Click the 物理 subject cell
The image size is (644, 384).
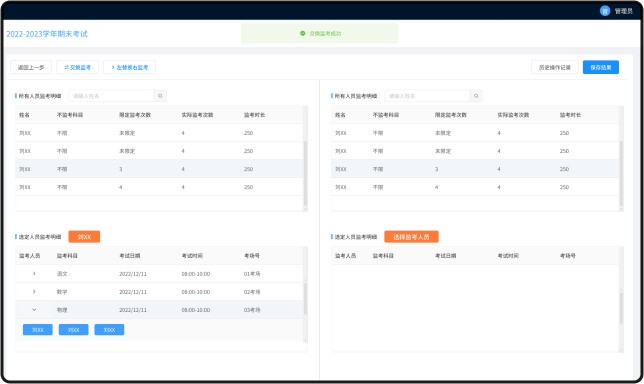tap(62, 310)
